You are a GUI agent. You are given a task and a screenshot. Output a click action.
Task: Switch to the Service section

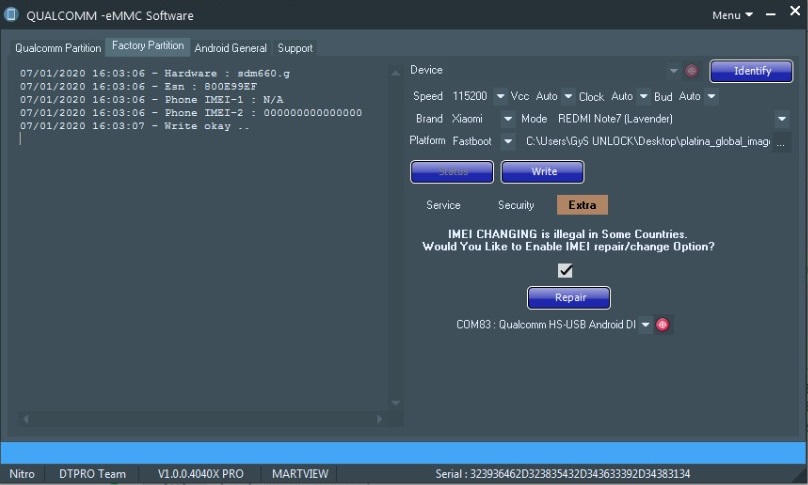[x=443, y=205]
